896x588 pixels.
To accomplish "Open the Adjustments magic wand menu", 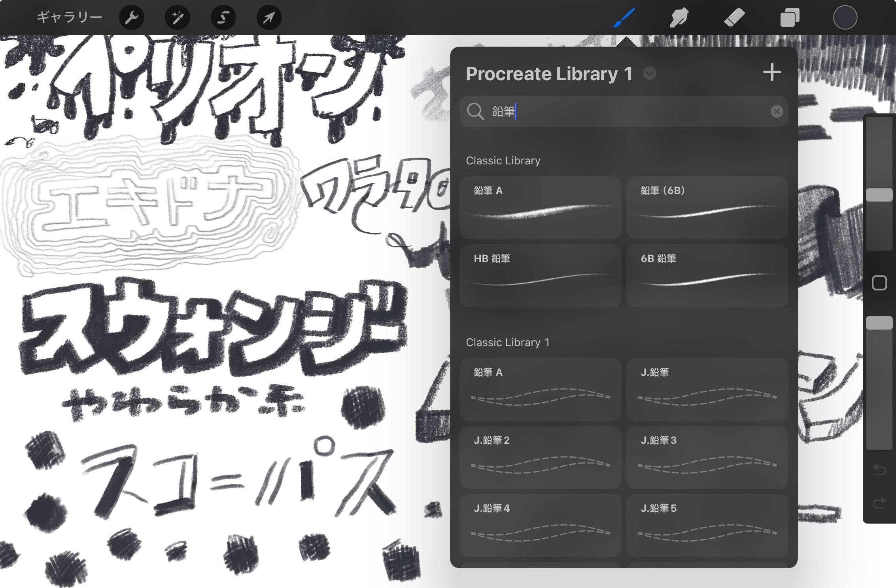I will coord(178,18).
